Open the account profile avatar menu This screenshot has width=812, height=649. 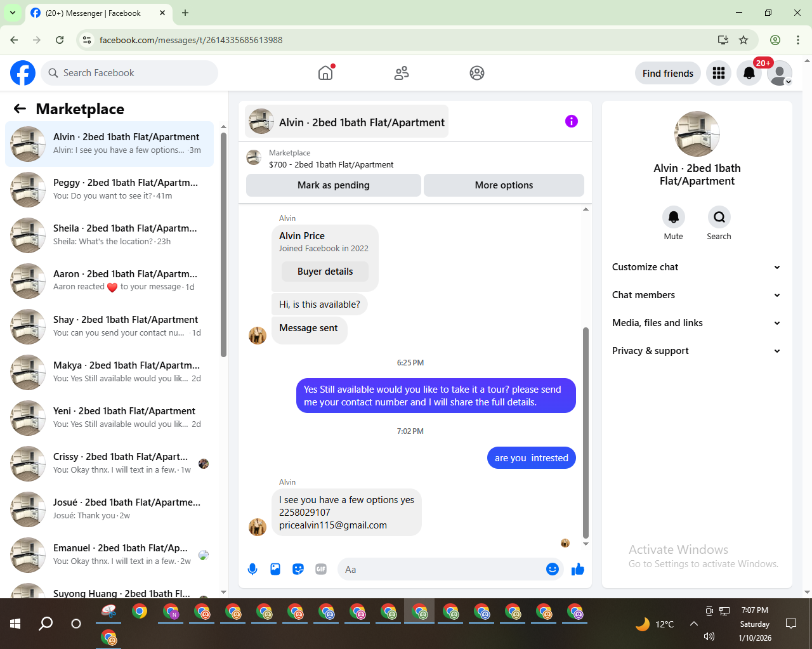coord(780,73)
